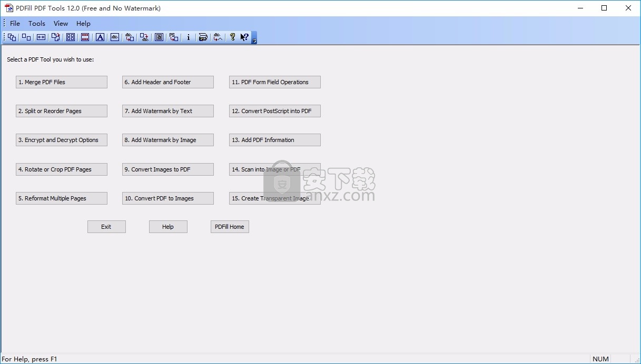
Task: Open the File menu
Action: point(15,23)
